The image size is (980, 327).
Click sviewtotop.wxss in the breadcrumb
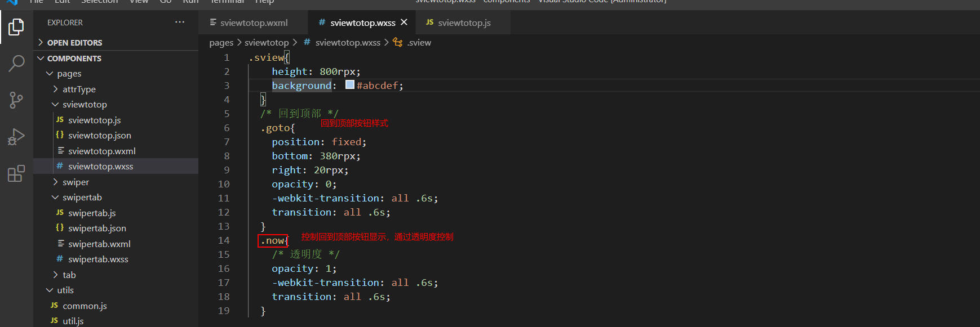[x=348, y=42]
